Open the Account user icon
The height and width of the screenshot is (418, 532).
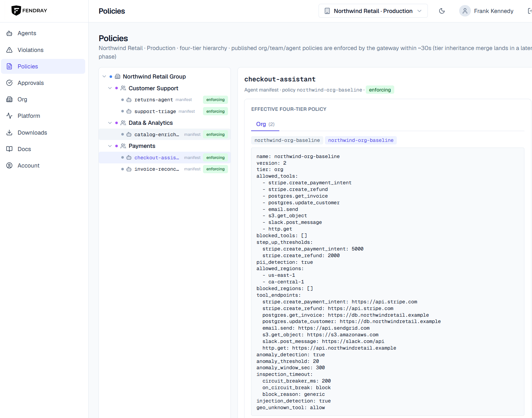tap(9, 165)
